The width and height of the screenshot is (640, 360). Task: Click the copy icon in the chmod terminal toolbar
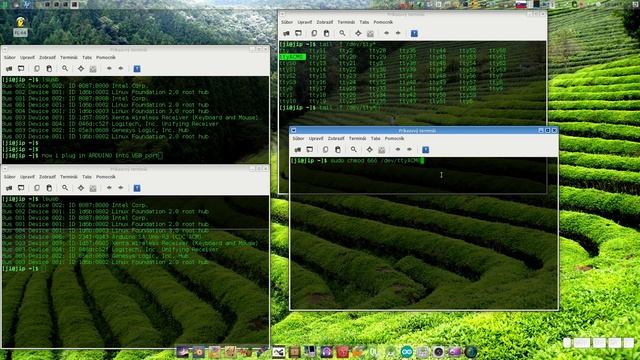325,150
